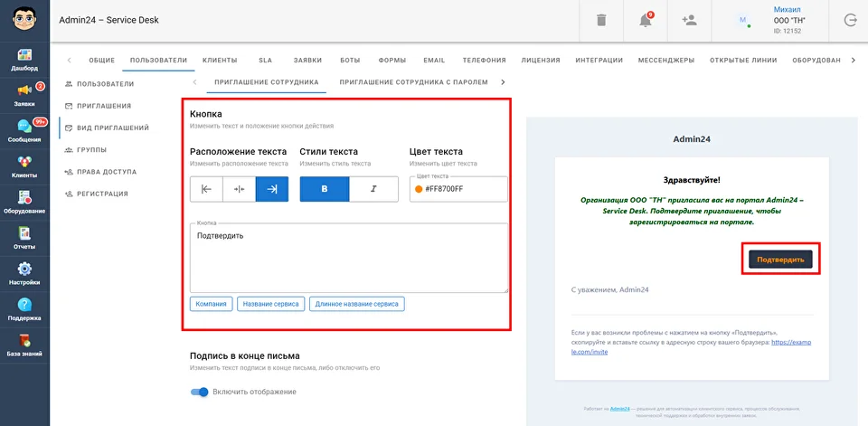Screen dimensions: 868x426
Task: Toggle the signature display switch
Action: pyautogui.click(x=199, y=392)
